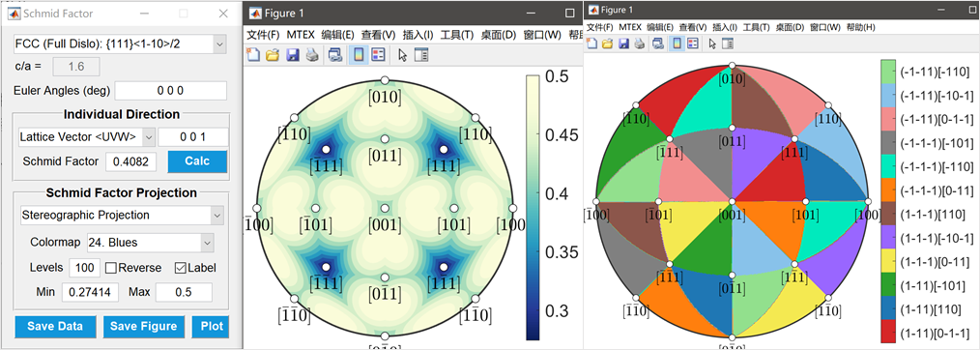Open Property Inspector icon in the blue contour figure
The height and width of the screenshot is (350, 980).
coord(422,55)
